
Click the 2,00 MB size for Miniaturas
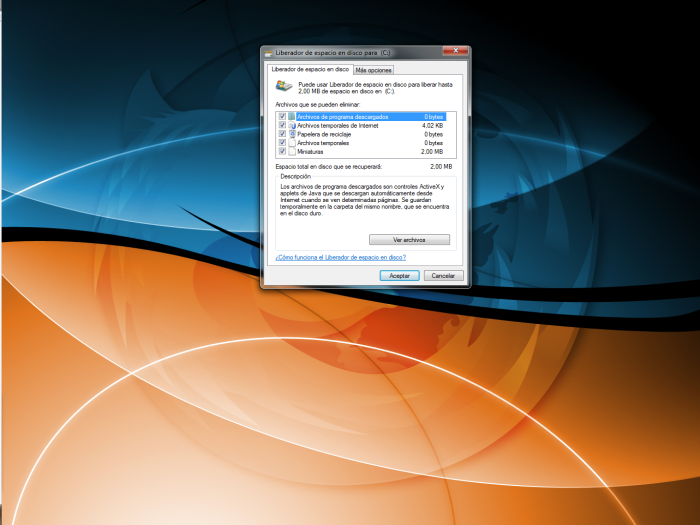point(432,152)
